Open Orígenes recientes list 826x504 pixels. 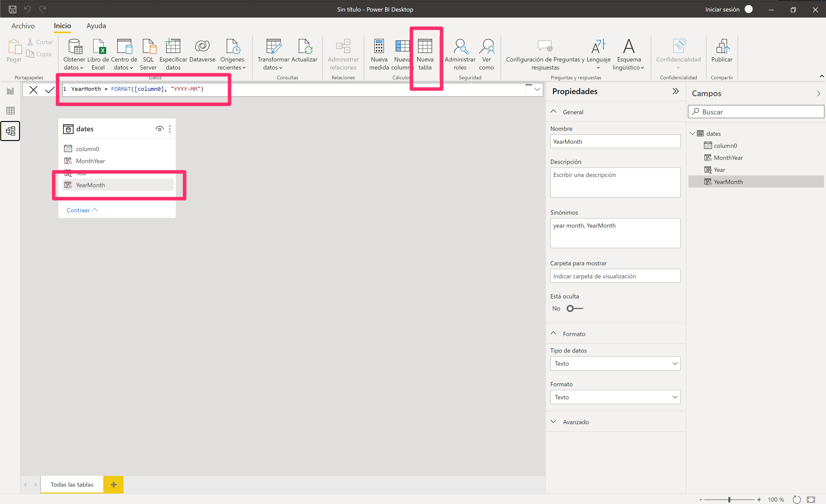click(x=232, y=54)
